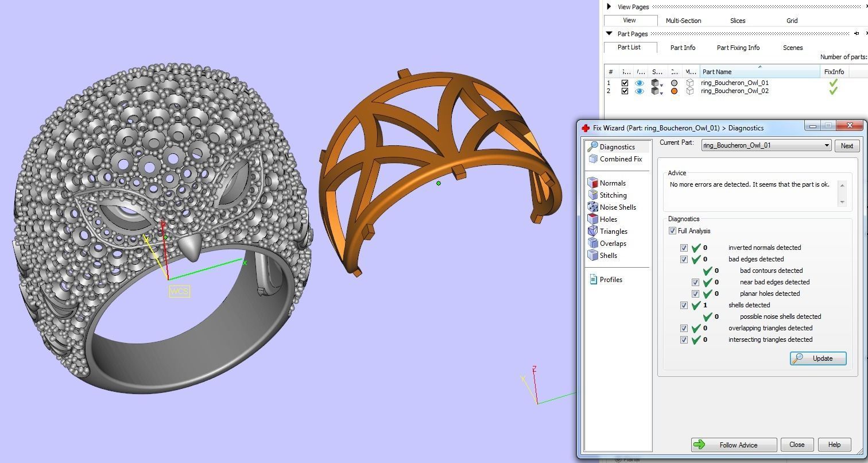
Task: Toggle the planar holes detection checkbox
Action: 695,294
